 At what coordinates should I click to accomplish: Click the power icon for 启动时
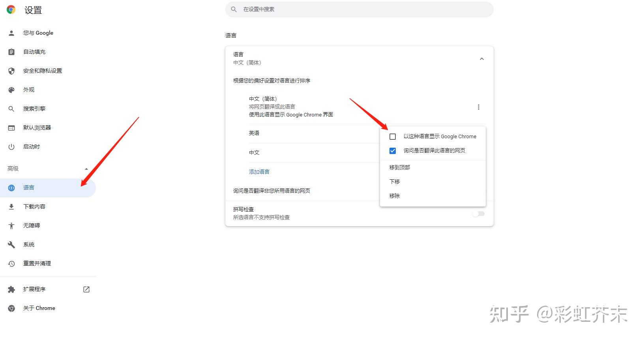[x=11, y=147]
